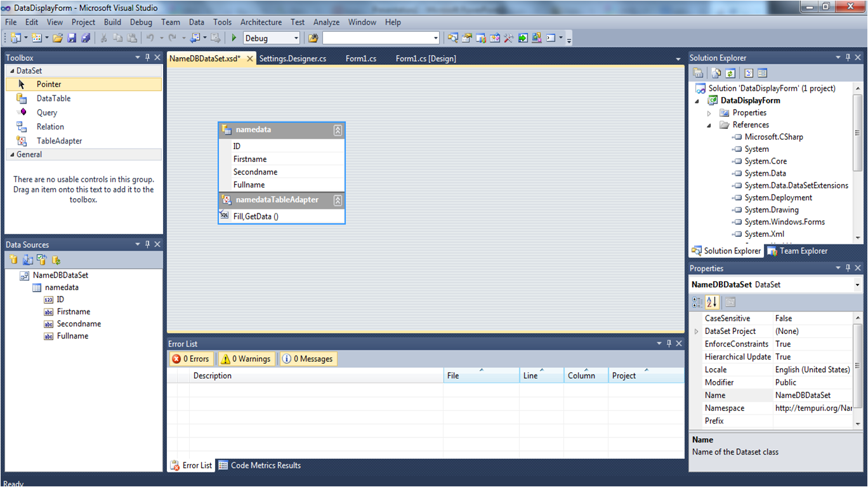Open the Build menu
This screenshot has width=868, height=487.
point(112,22)
